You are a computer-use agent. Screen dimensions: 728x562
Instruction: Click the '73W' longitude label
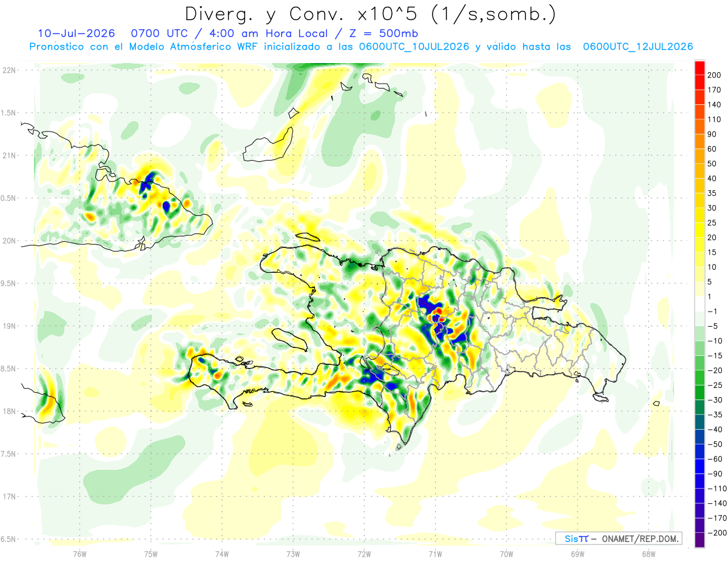[293, 554]
